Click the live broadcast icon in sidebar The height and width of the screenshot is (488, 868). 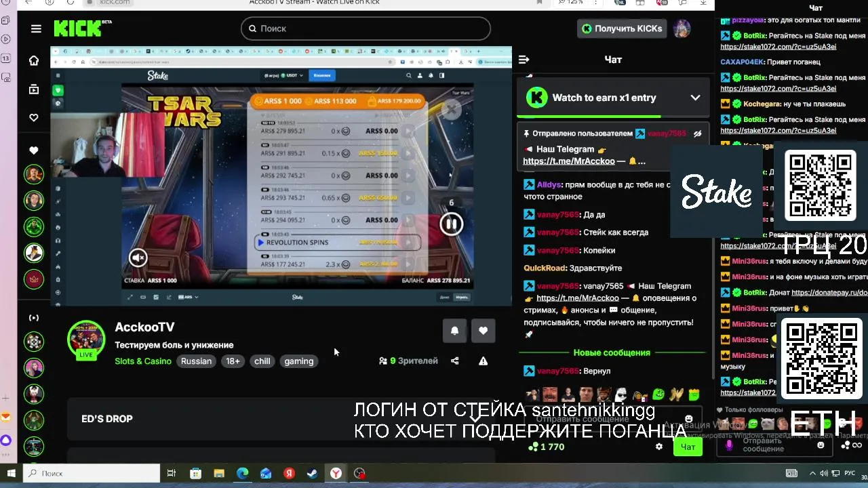[34, 318]
